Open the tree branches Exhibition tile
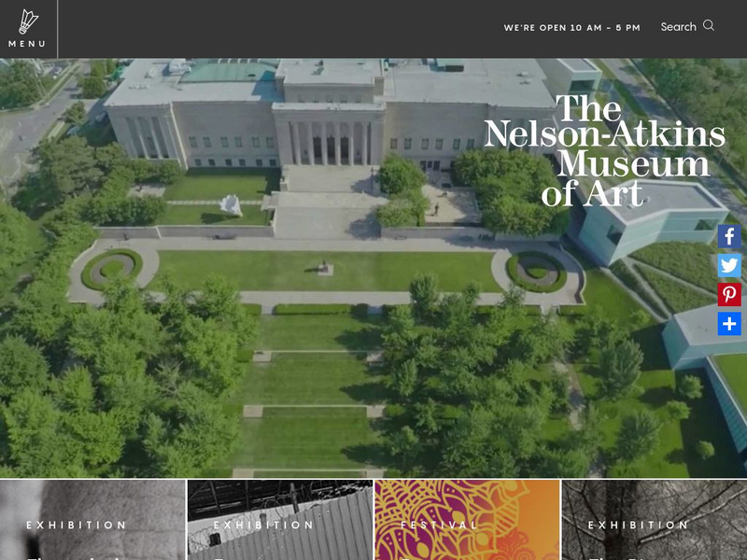 click(x=655, y=520)
